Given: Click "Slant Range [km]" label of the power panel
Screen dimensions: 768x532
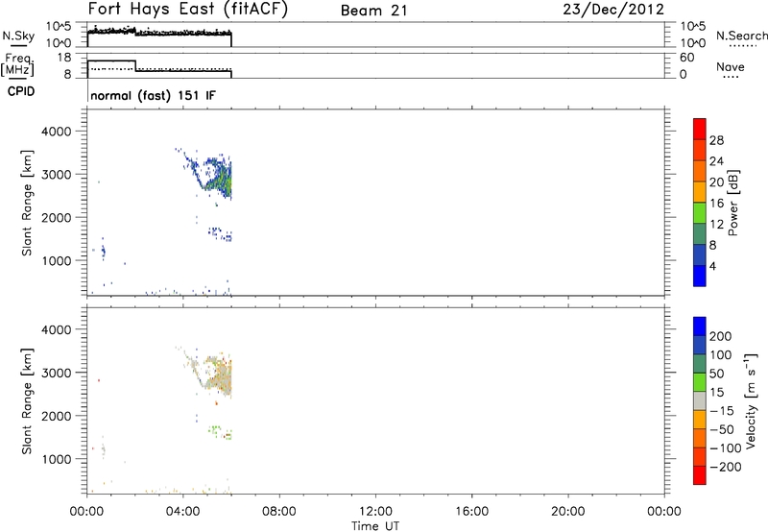Looking at the screenshot, I should 27,203.
